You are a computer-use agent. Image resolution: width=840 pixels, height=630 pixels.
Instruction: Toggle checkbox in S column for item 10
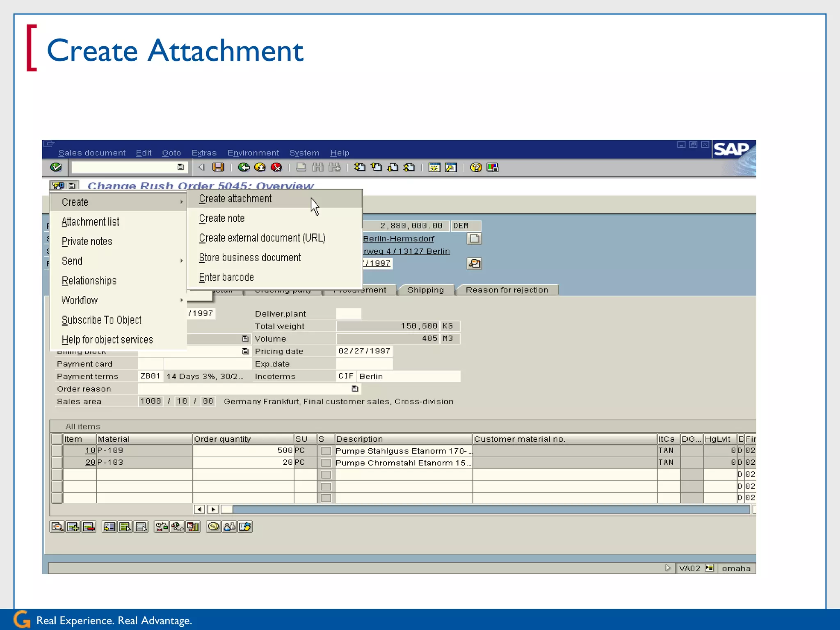click(326, 451)
